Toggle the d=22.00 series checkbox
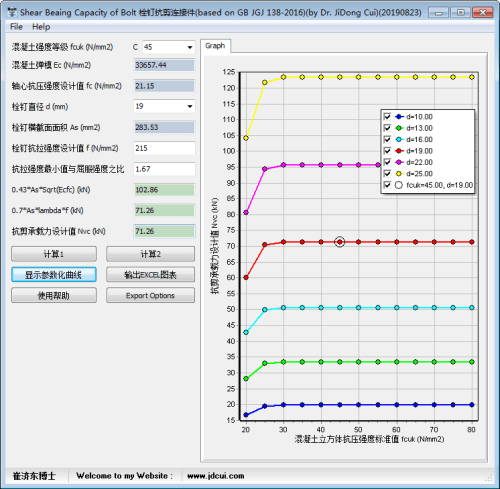 click(x=387, y=162)
